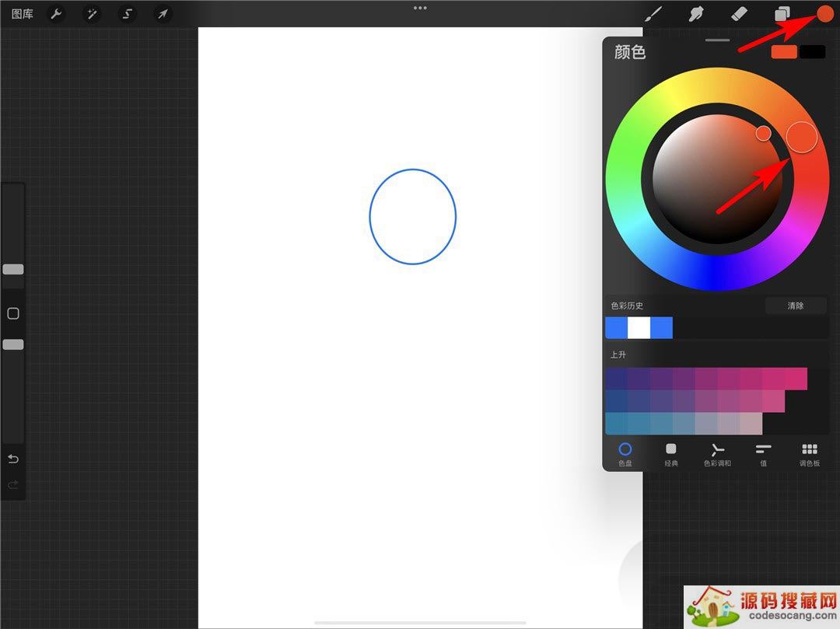Viewport: 840px width, 629px height.
Task: Select the black secondary color swatch
Action: [812, 52]
